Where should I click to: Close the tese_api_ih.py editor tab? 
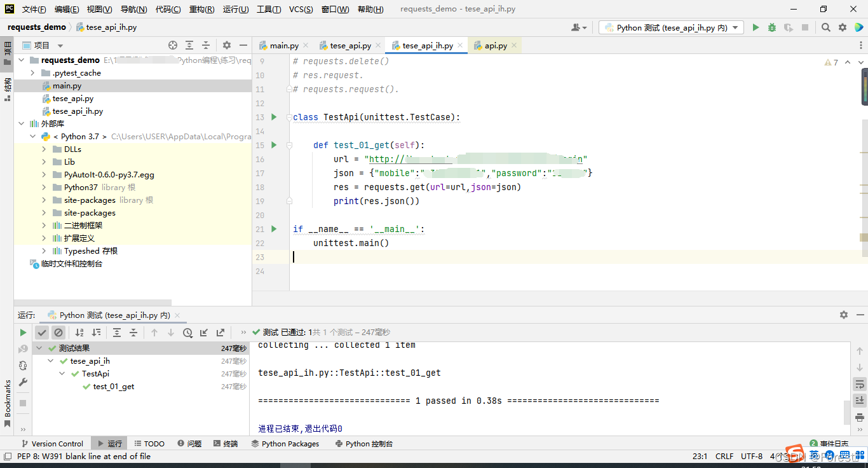pyautogui.click(x=459, y=45)
